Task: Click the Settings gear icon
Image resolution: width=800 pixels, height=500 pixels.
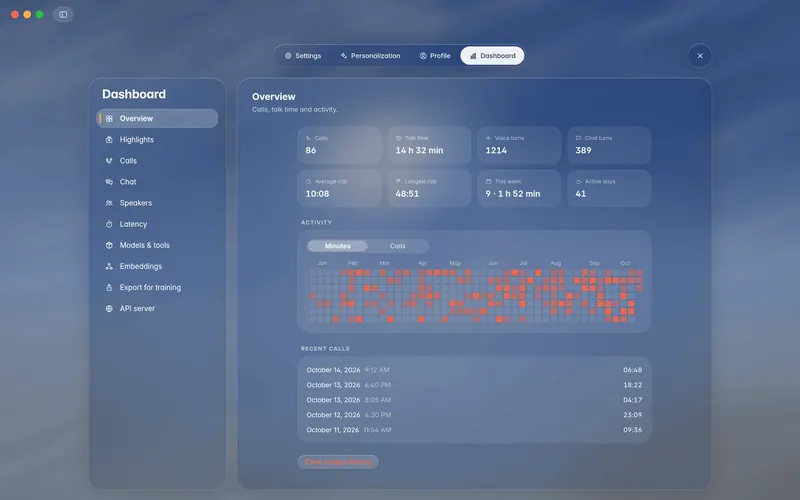Action: 288,56
